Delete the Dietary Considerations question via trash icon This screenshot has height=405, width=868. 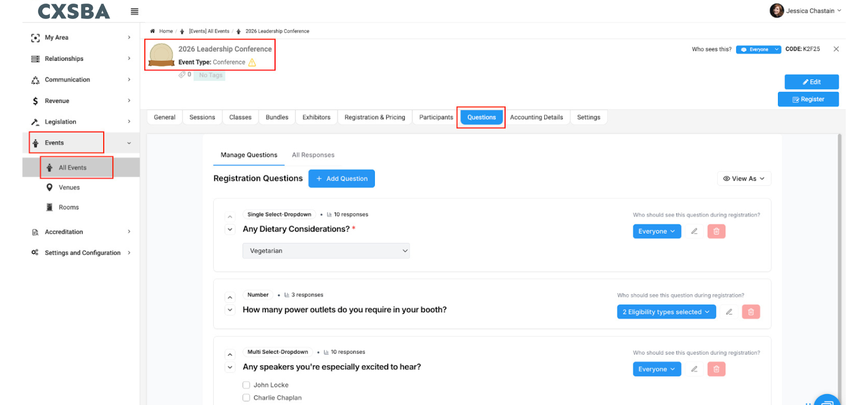[x=716, y=232]
